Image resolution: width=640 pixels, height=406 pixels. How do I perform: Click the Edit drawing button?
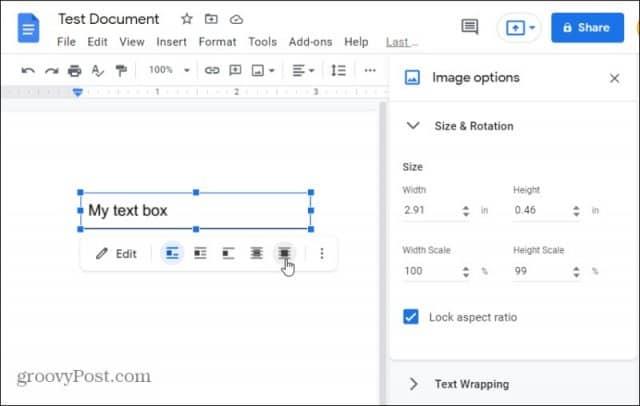pos(116,254)
